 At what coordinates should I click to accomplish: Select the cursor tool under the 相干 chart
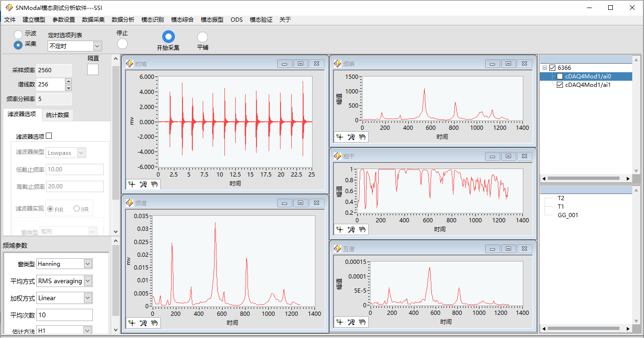coord(339,229)
